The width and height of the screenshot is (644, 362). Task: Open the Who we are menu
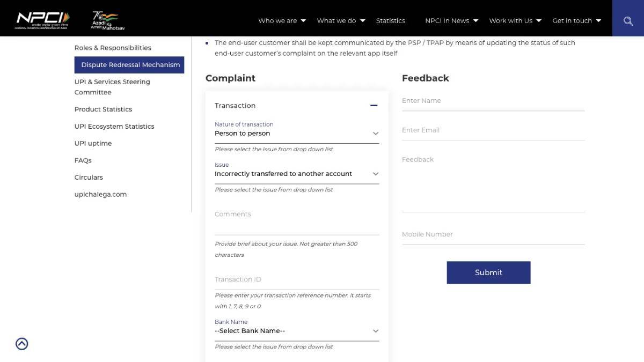(282, 21)
